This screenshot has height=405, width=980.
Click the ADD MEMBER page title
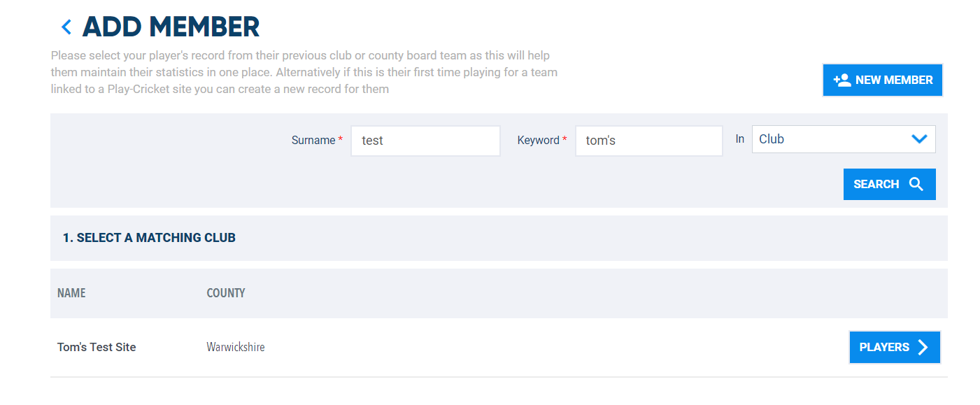[171, 27]
